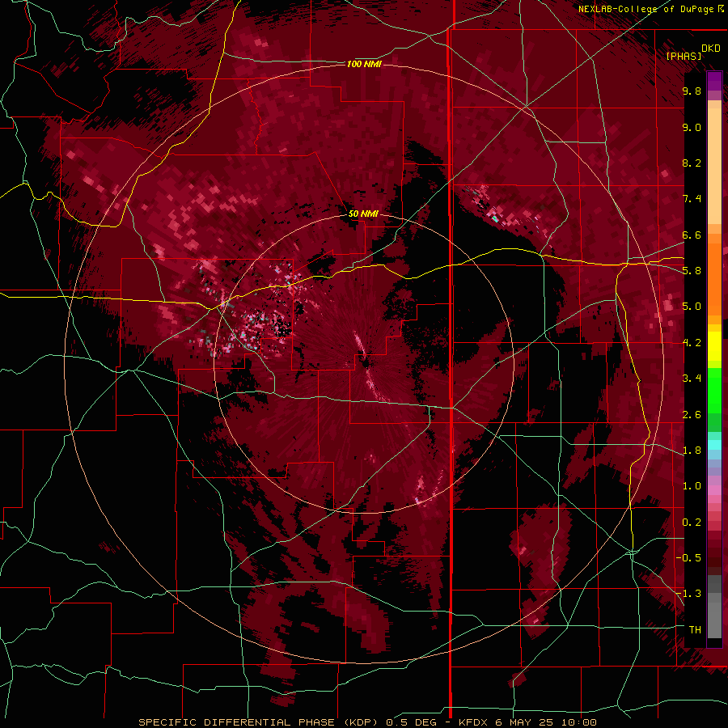Click the yellow band of the color bar

point(714,346)
